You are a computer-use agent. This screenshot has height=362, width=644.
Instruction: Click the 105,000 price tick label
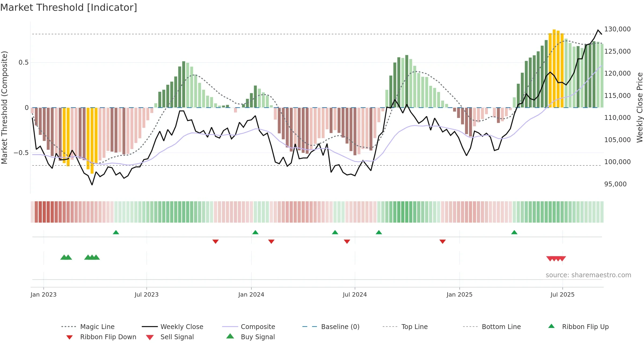(x=617, y=140)
